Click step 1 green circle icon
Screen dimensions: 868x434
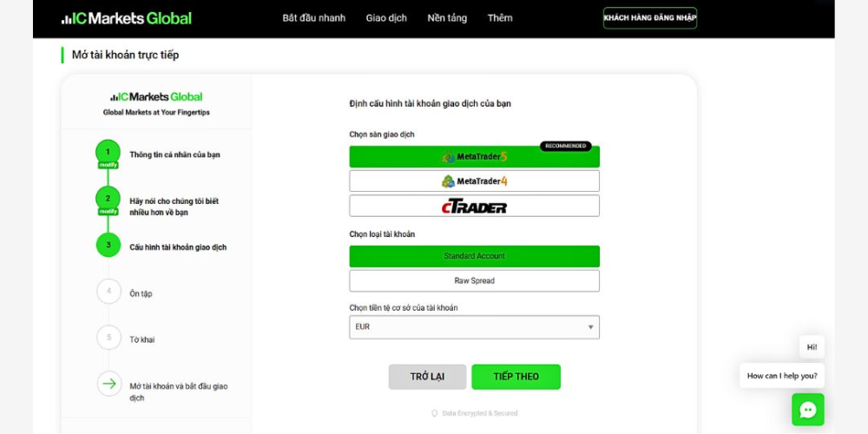108,153
